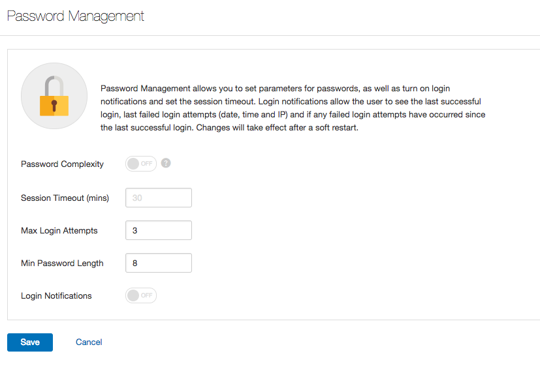Save the password settings
This screenshot has height=392, width=540.
[30, 342]
